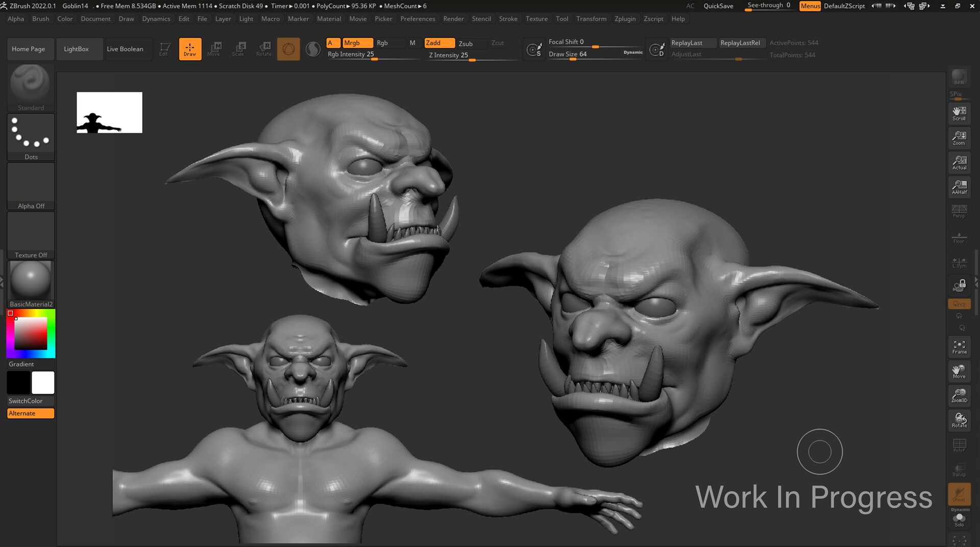Toggle Ghost transparency mode
Viewport: 980px width, 547px height.
959,494
